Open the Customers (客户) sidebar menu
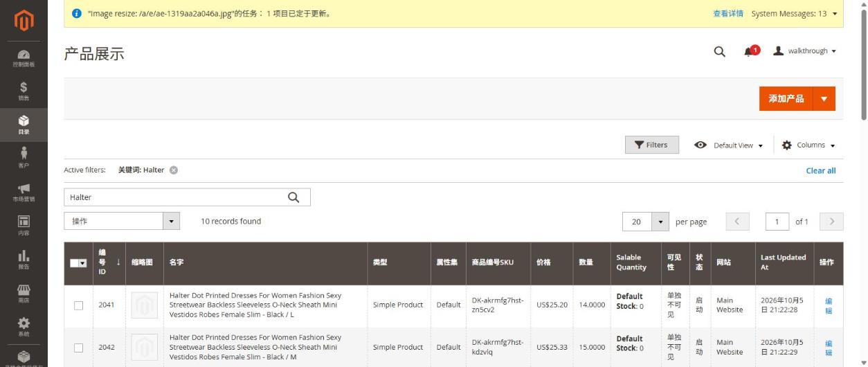 pos(24,158)
